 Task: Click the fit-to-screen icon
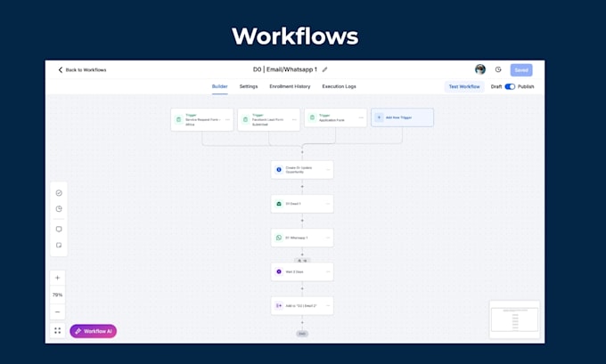click(x=58, y=331)
